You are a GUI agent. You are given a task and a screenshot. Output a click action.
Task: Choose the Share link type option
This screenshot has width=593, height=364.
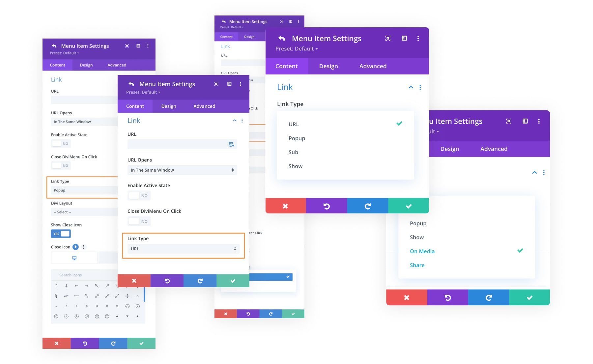click(x=417, y=265)
